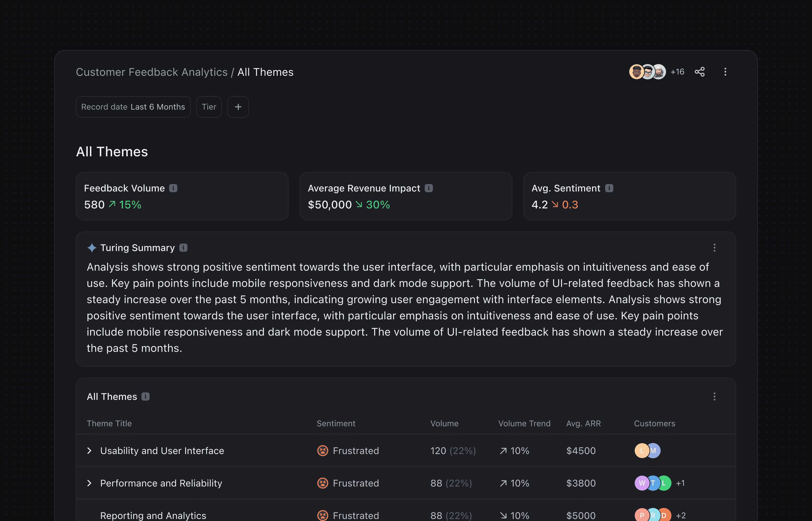Expand the Performance and Reliability row
The image size is (812, 521).
click(x=89, y=483)
